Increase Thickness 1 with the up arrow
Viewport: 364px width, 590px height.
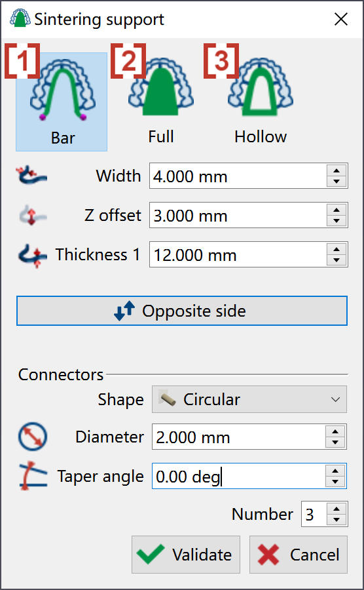click(337, 249)
